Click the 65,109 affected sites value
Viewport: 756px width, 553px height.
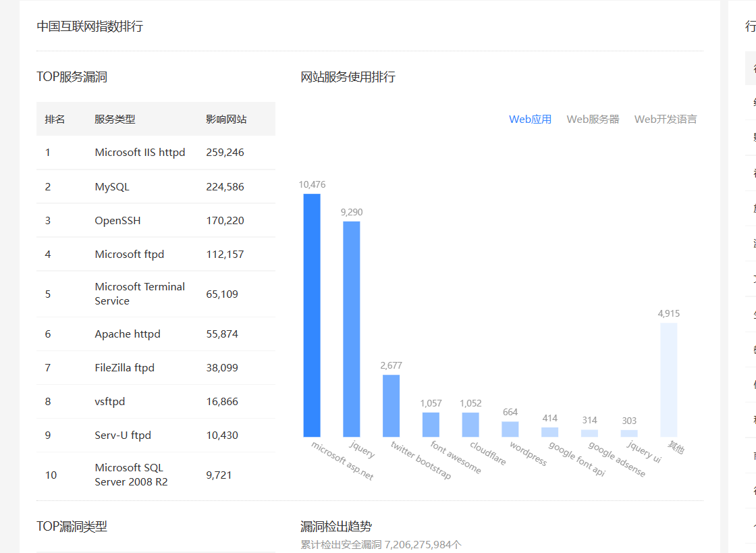pyautogui.click(x=222, y=294)
